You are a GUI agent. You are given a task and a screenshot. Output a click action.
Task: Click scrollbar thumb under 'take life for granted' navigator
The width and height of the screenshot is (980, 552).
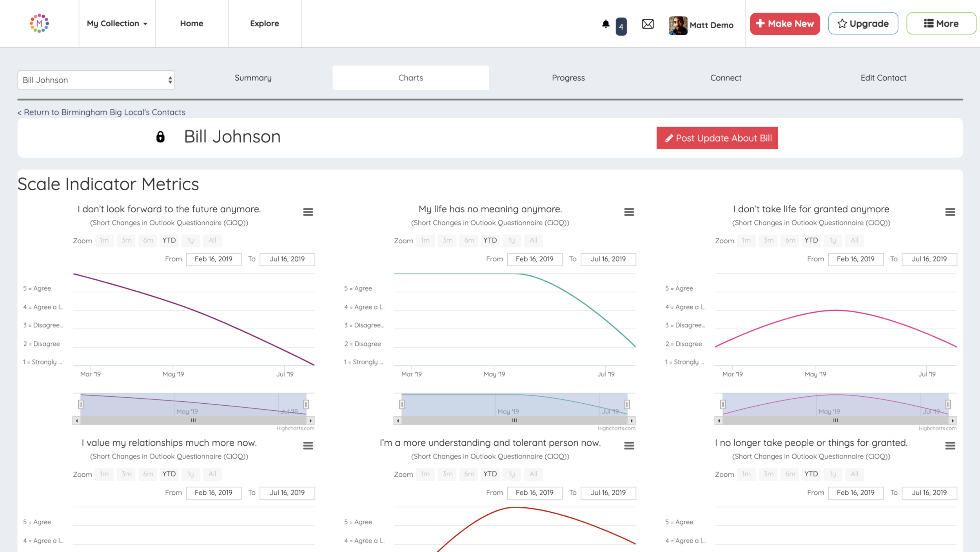click(x=835, y=421)
